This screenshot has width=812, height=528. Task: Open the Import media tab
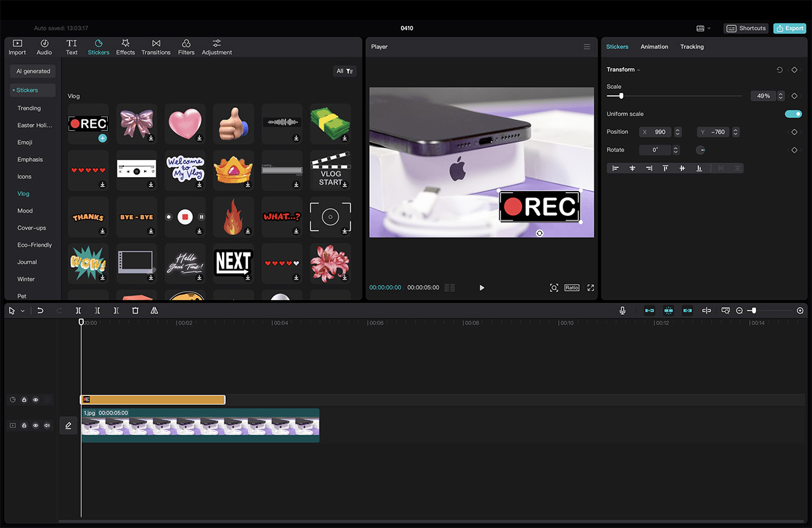point(17,47)
